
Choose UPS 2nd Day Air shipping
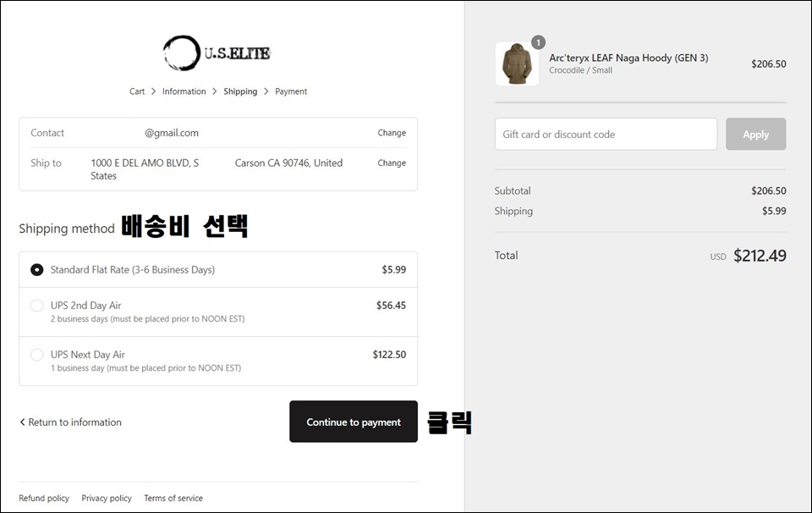pyautogui.click(x=36, y=306)
